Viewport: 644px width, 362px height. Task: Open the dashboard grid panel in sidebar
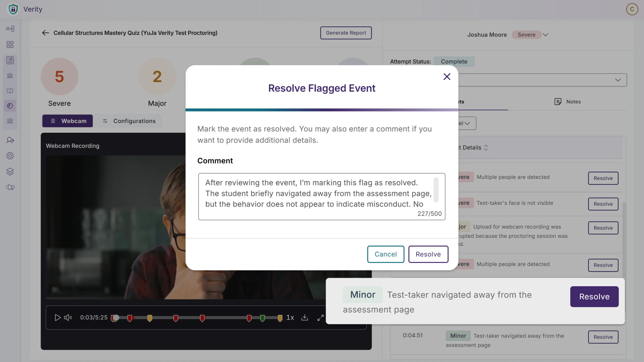(10, 44)
